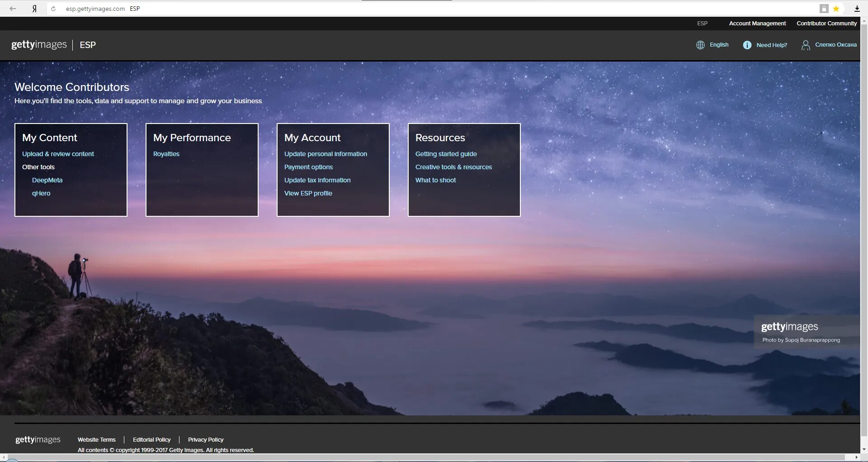Click the Resources heading
The image size is (868, 462).
[440, 138]
